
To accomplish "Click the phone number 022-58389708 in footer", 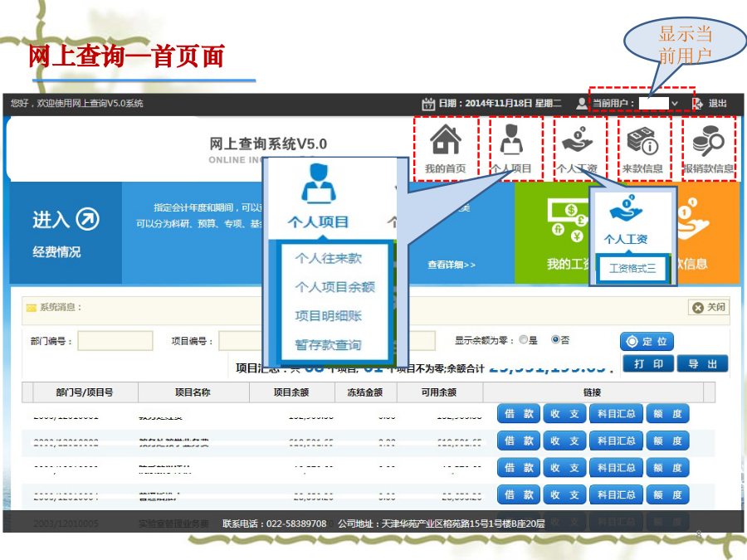I will click(296, 523).
